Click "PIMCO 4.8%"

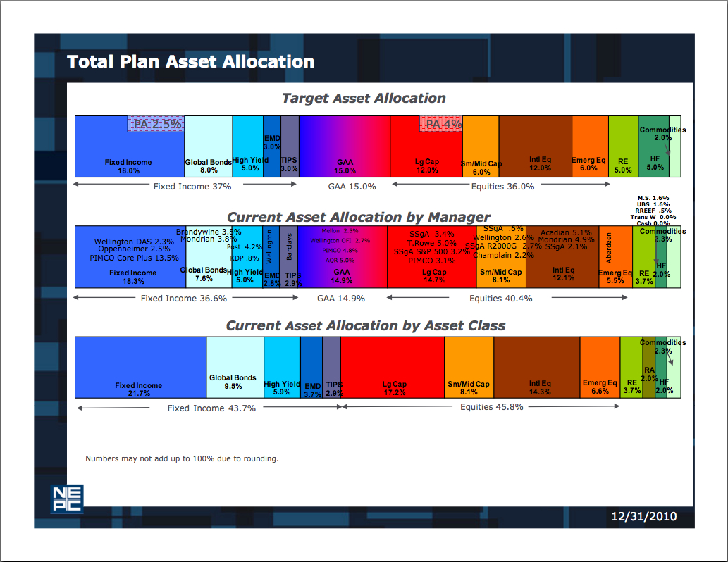(340, 251)
